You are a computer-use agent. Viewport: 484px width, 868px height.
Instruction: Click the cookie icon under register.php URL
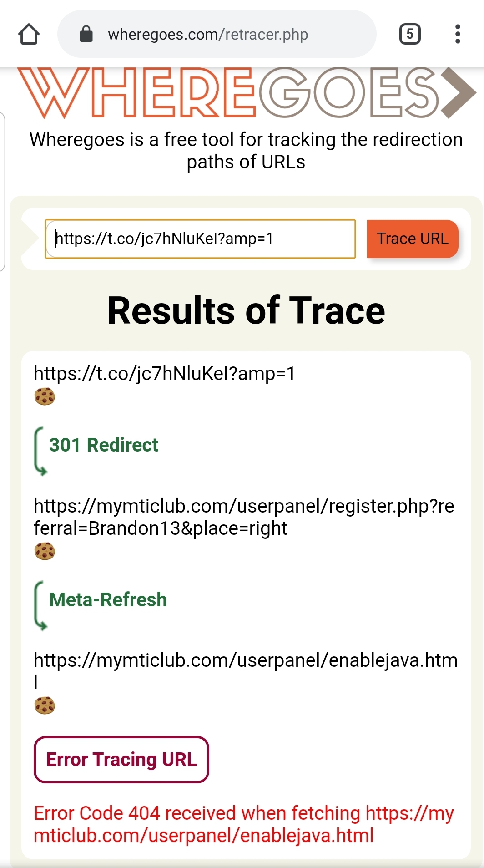click(x=45, y=551)
